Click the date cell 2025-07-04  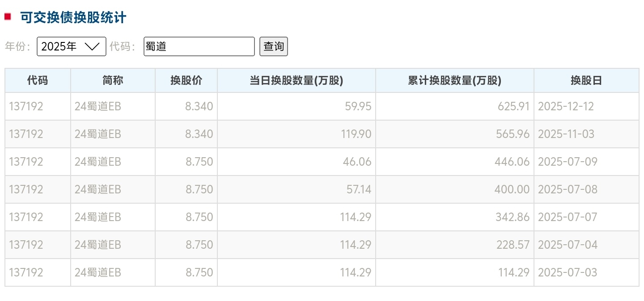tap(568, 245)
